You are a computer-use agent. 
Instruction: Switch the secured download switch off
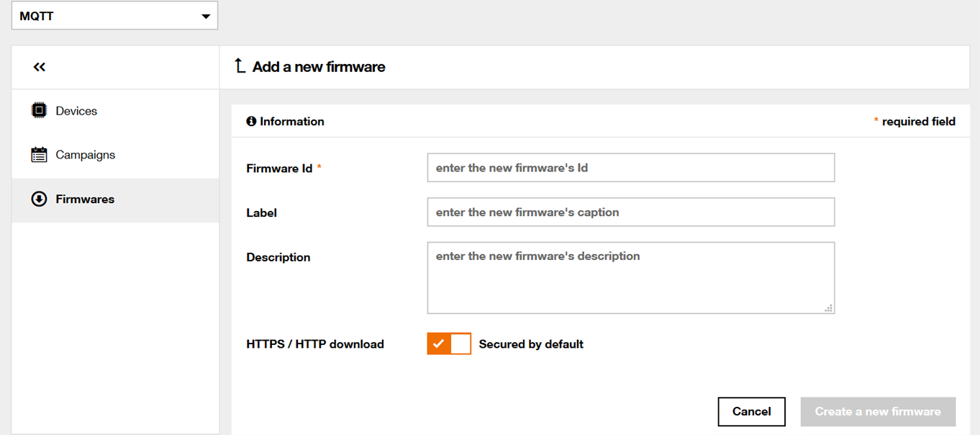449,344
